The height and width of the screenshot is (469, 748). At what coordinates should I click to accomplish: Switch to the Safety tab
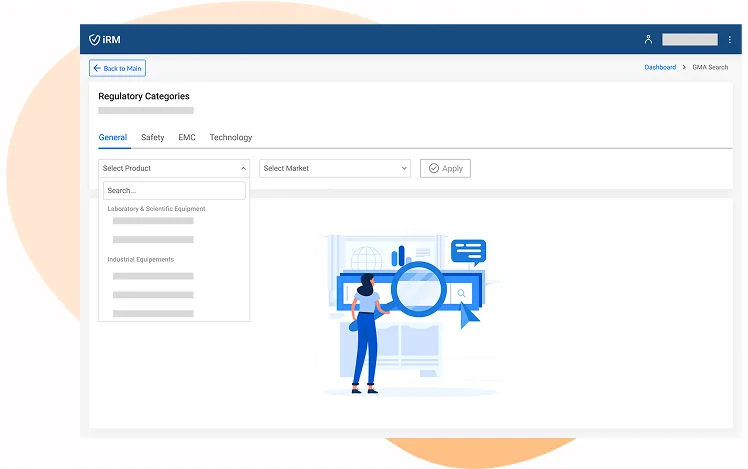tap(153, 137)
